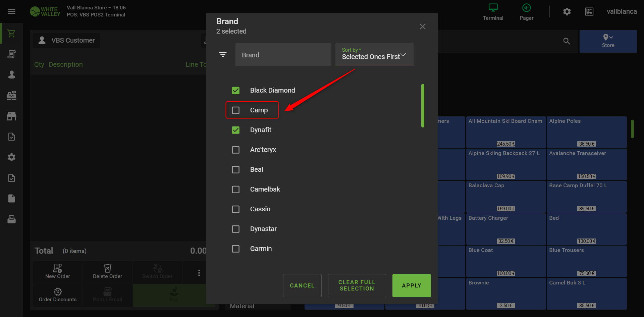Uncheck the Dynafit brand checkbox
644x317 pixels.
coord(236,130)
